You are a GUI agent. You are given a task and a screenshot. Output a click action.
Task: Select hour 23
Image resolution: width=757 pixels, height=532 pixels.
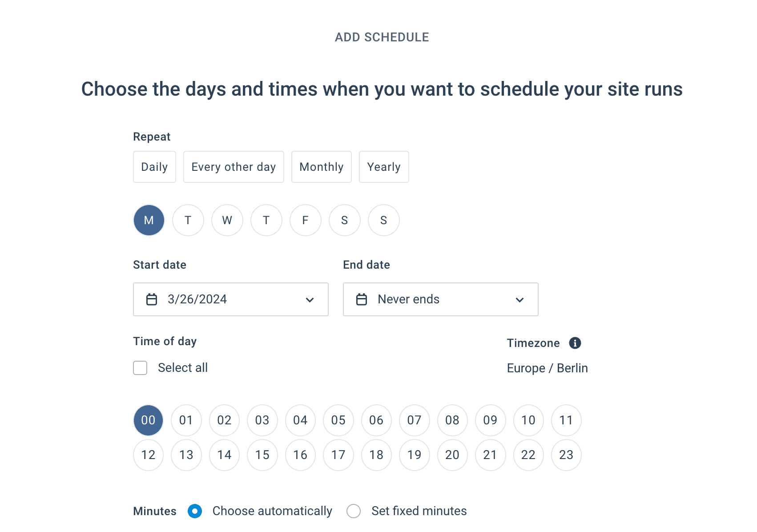566,455
